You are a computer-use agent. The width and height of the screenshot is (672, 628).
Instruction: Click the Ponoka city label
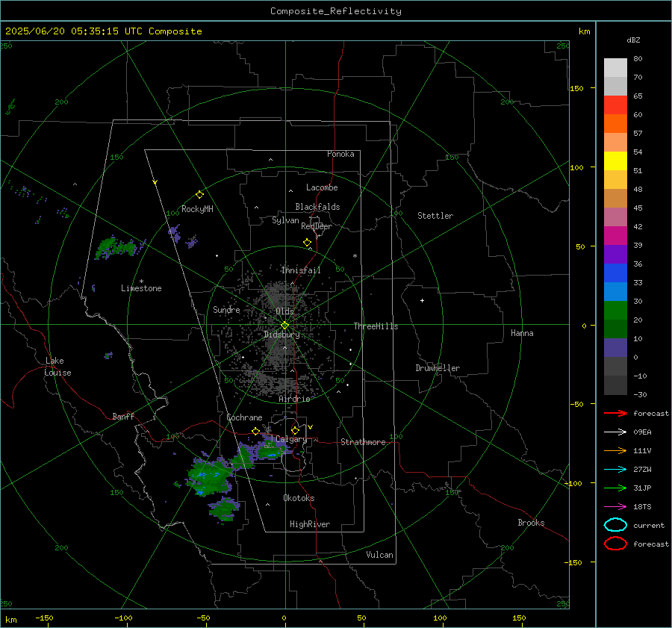(x=340, y=154)
